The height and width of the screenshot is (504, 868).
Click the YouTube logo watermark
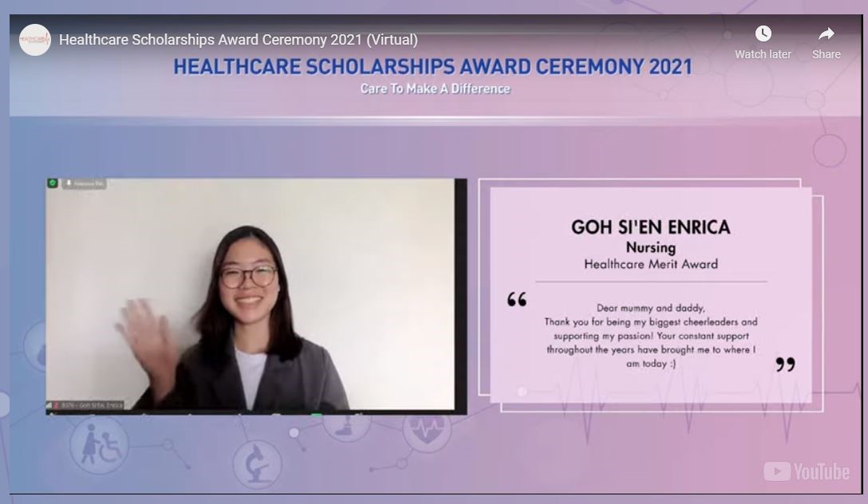point(806,471)
